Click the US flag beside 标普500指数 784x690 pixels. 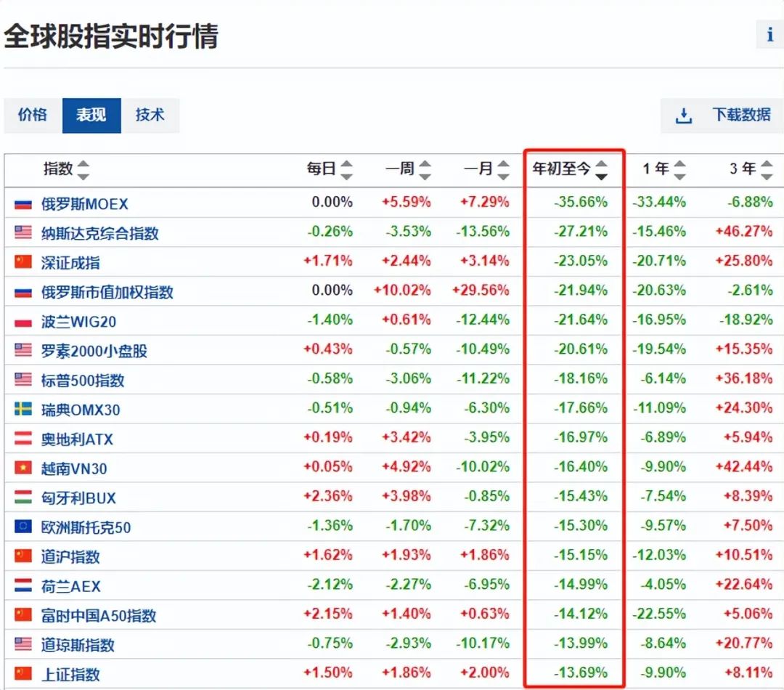tap(23, 379)
